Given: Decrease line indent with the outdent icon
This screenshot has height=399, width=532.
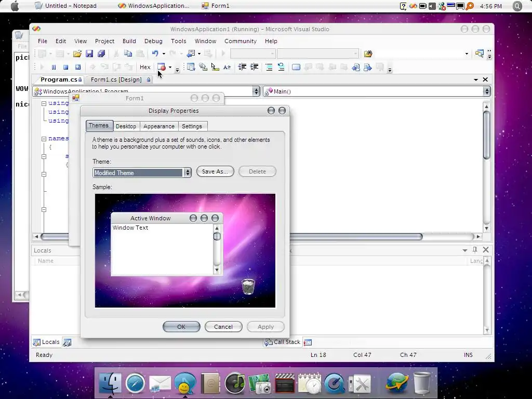Looking at the screenshot, I should 242,67.
